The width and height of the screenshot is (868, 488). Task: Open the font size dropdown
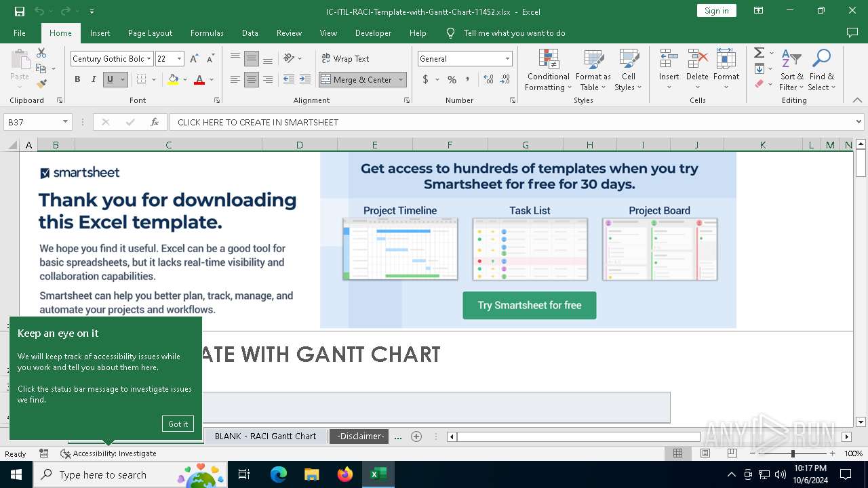[180, 59]
